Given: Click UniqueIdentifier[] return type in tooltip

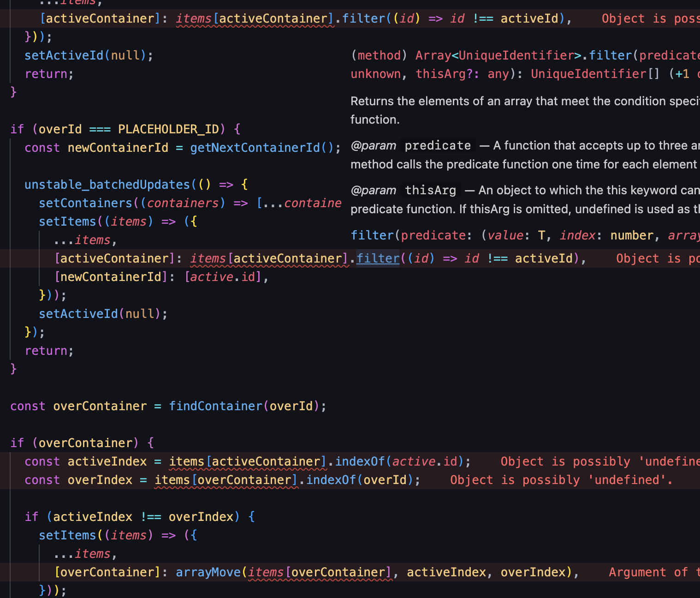Looking at the screenshot, I should click(x=595, y=74).
